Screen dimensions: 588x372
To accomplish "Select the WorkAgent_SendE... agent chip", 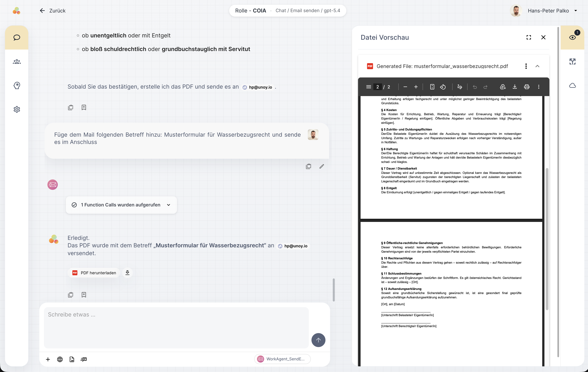I will pos(282,359).
